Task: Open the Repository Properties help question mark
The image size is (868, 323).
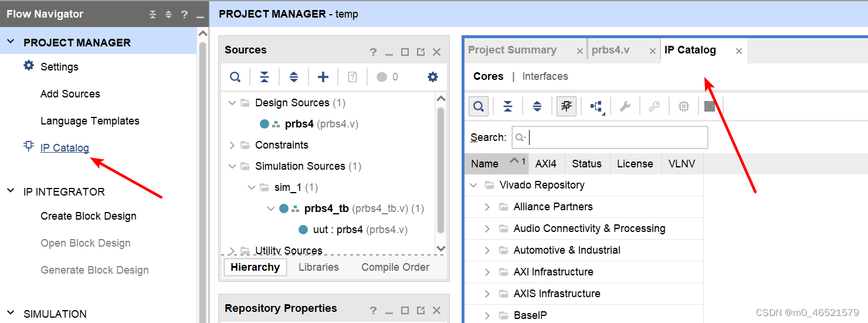Action: tap(373, 311)
